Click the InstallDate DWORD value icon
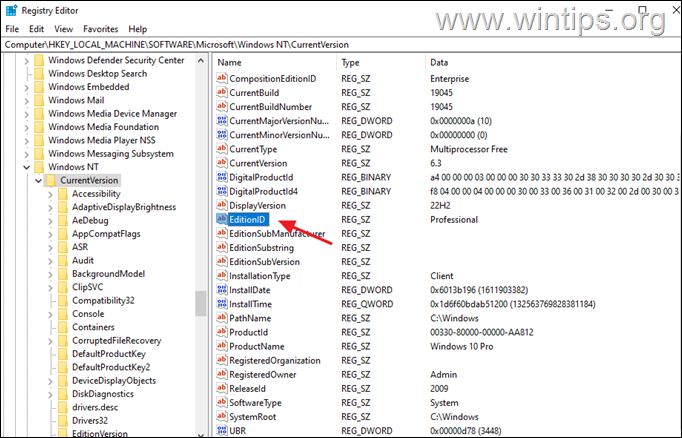 click(x=222, y=290)
